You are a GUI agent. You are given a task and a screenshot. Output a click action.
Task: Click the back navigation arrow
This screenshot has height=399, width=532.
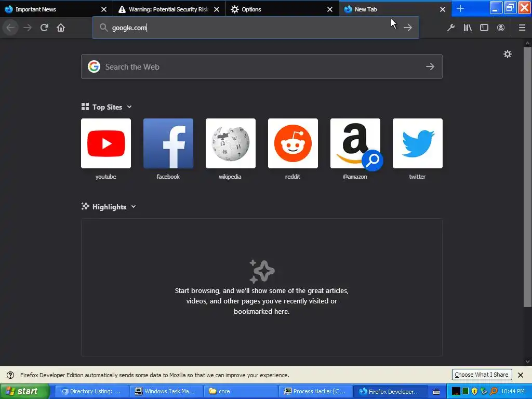(x=10, y=28)
